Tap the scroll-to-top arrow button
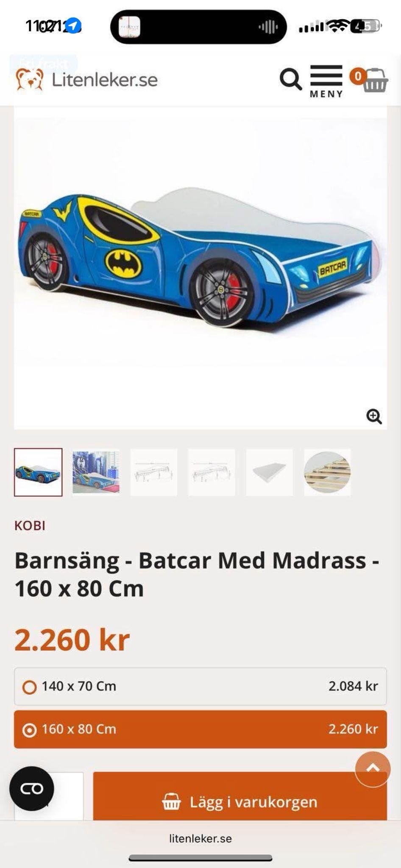401x868 pixels. (x=373, y=769)
